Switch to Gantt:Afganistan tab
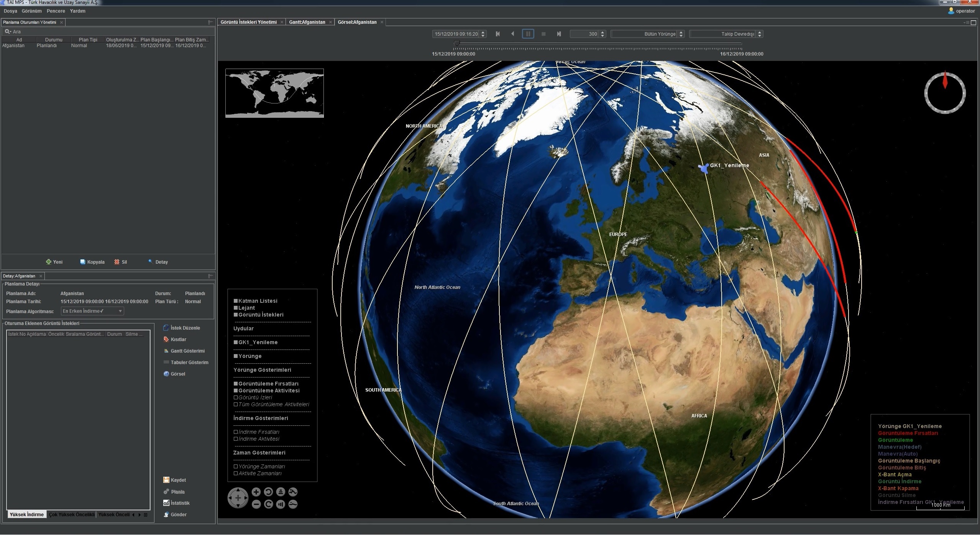This screenshot has height=535, width=980. (307, 22)
